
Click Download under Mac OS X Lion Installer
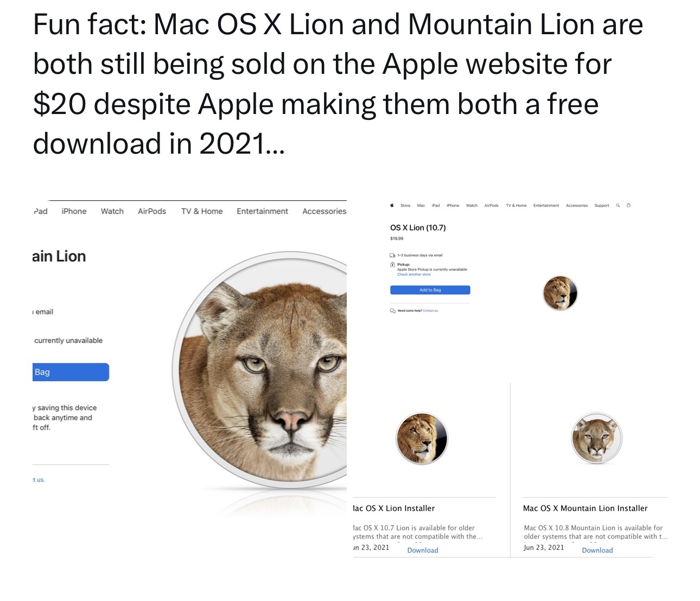[x=423, y=550]
